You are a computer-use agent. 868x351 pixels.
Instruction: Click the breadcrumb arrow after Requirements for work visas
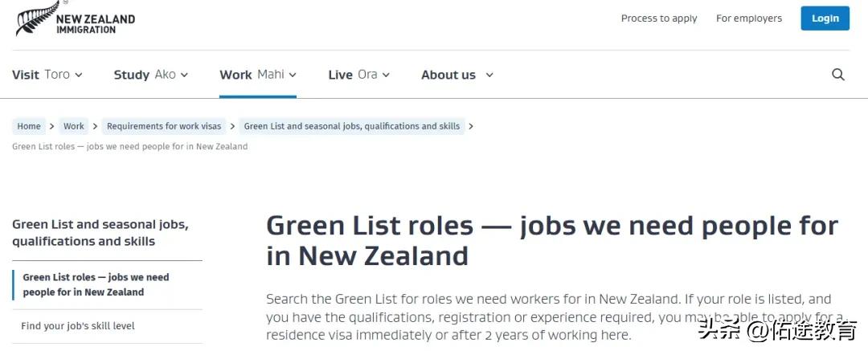pos(231,126)
